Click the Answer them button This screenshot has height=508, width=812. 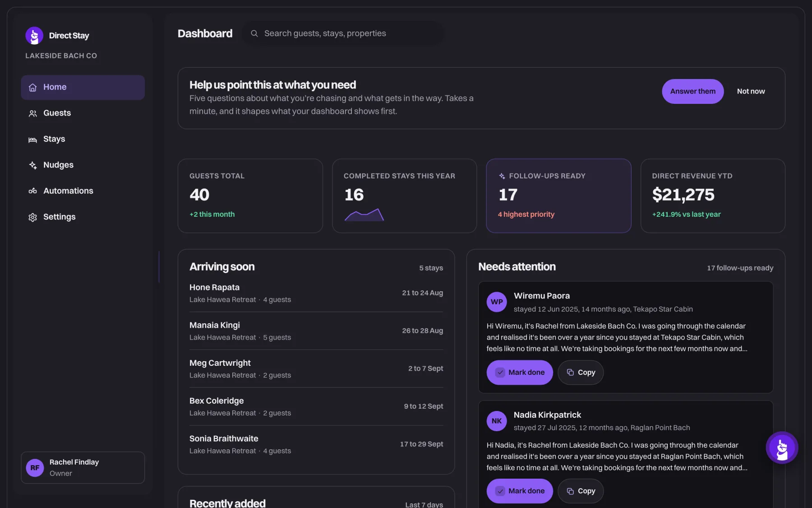692,91
